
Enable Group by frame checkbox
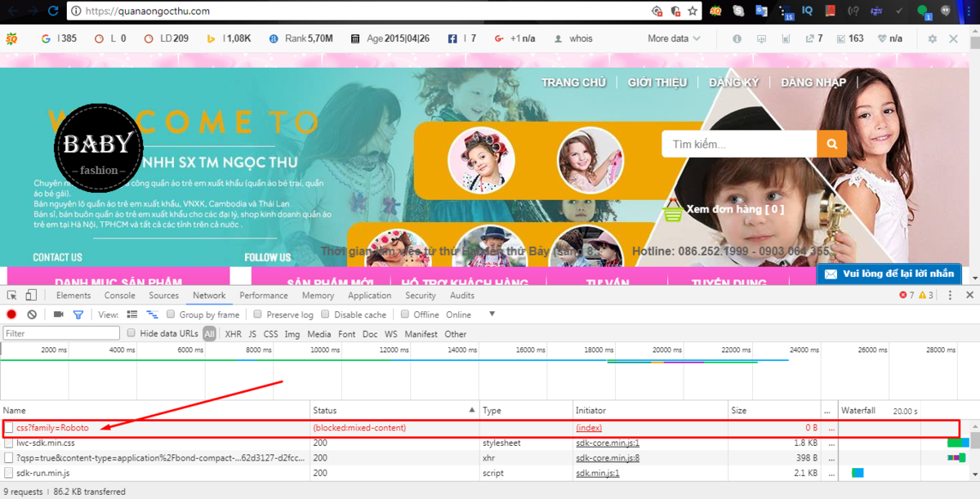click(171, 314)
